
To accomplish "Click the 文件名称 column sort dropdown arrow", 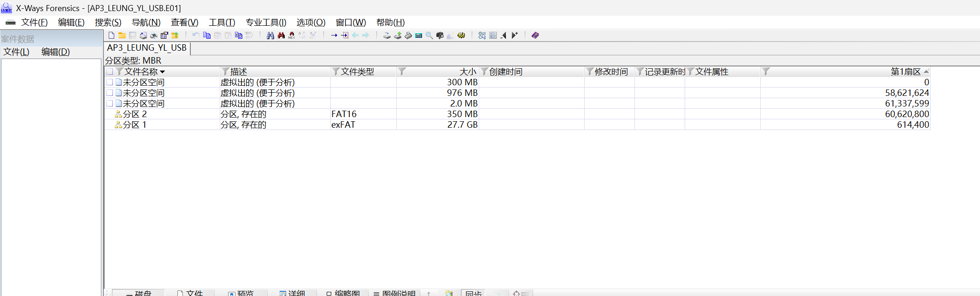I will [162, 72].
